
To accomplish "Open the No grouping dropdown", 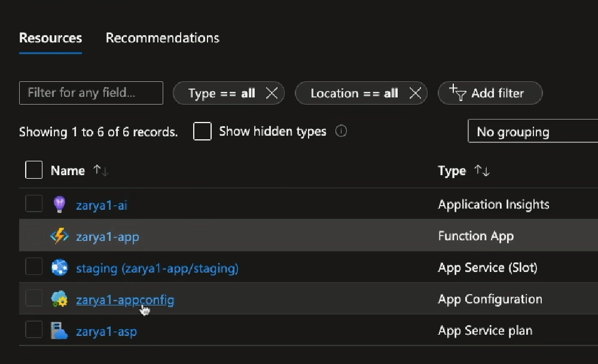I will (533, 131).
